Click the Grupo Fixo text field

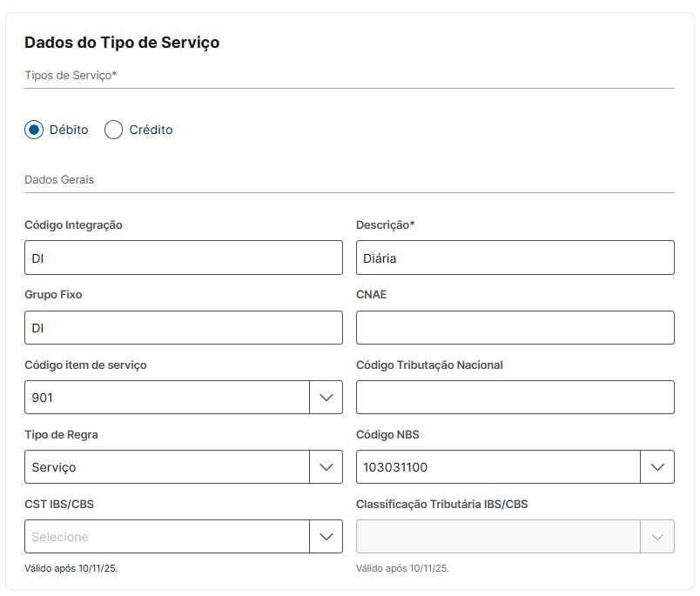(183, 328)
